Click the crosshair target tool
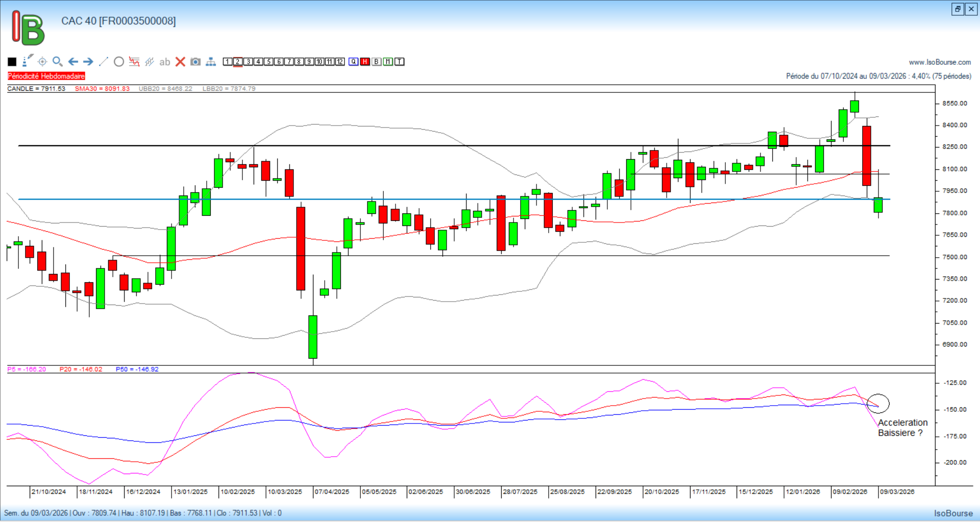This screenshot has width=980, height=522. tap(42, 62)
